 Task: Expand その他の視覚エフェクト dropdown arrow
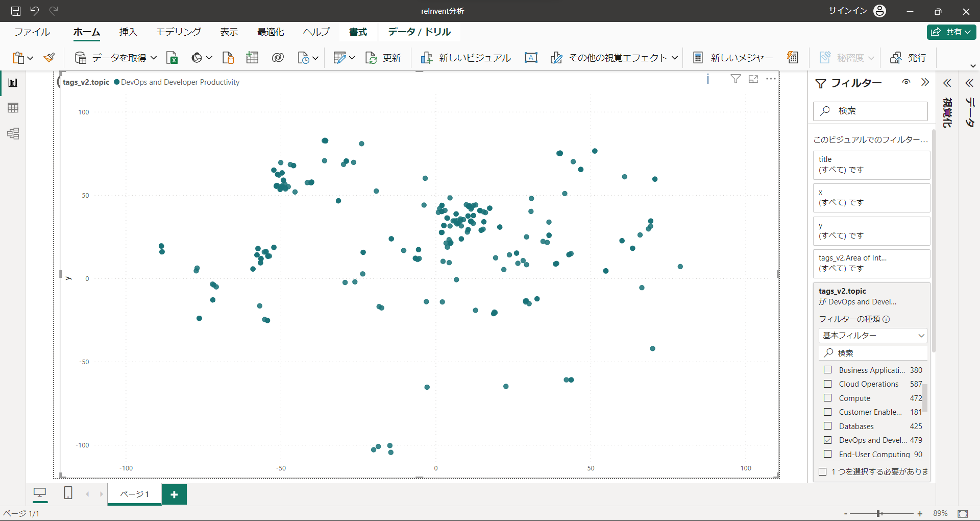(675, 58)
